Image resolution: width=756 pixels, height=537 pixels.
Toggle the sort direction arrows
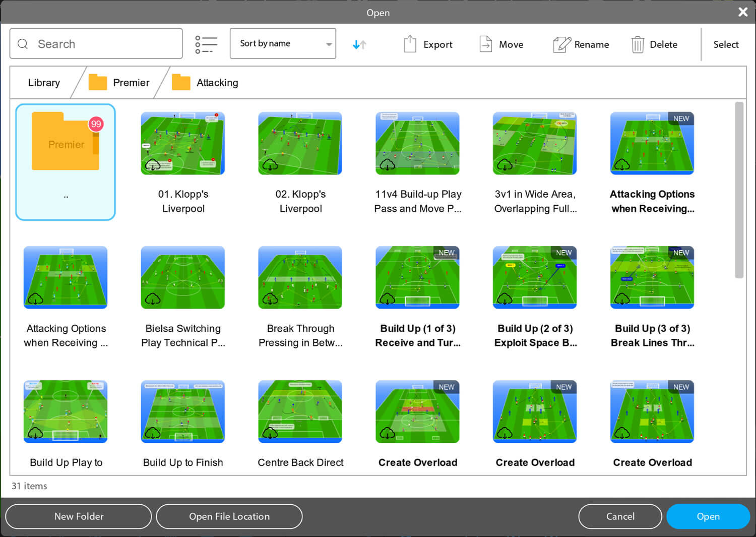pyautogui.click(x=359, y=44)
